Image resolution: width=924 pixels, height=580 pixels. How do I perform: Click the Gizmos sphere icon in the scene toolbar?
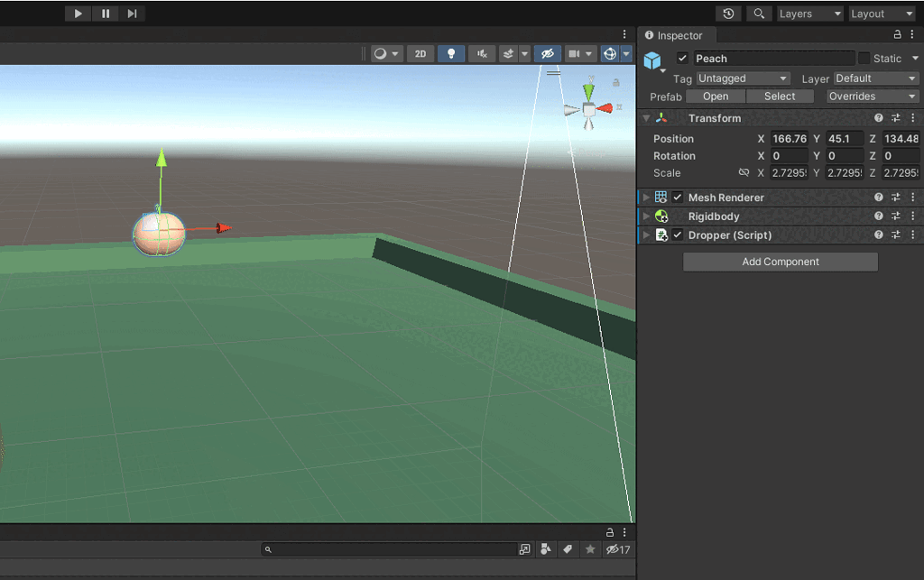coord(610,54)
